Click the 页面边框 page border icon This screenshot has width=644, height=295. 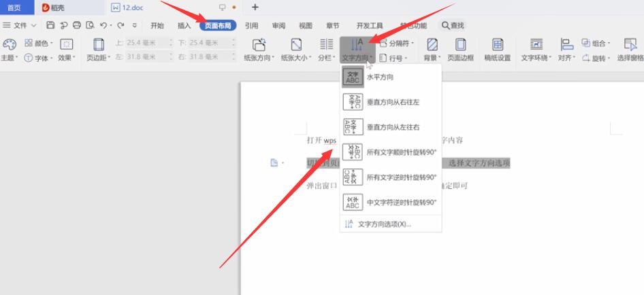pyautogui.click(x=460, y=44)
